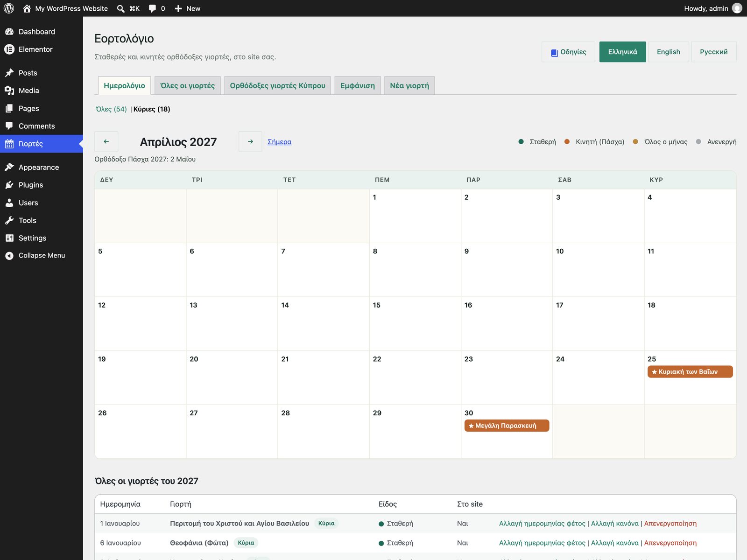Open the Κυριακή των Βαΐων event
This screenshot has height=560, width=747.
[690, 372]
